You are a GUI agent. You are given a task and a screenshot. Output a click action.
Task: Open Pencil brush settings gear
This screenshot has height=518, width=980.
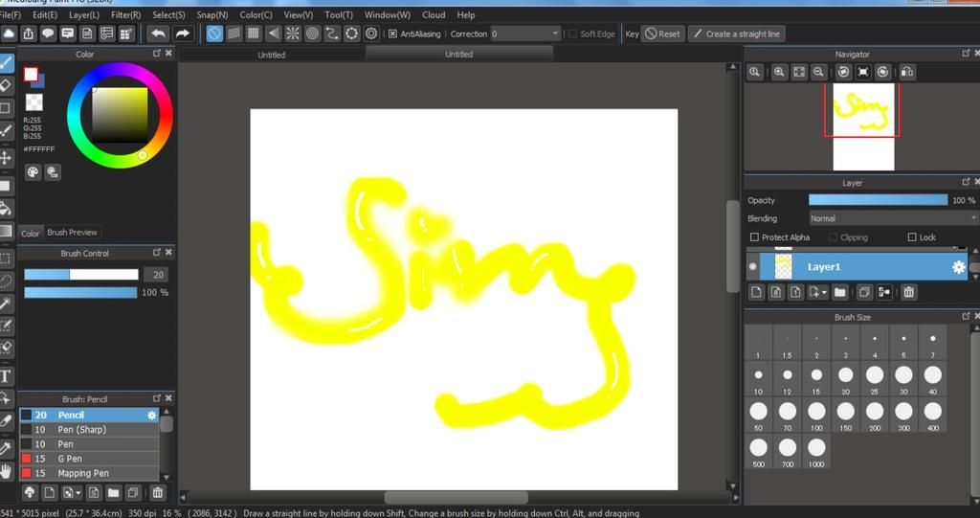click(151, 415)
